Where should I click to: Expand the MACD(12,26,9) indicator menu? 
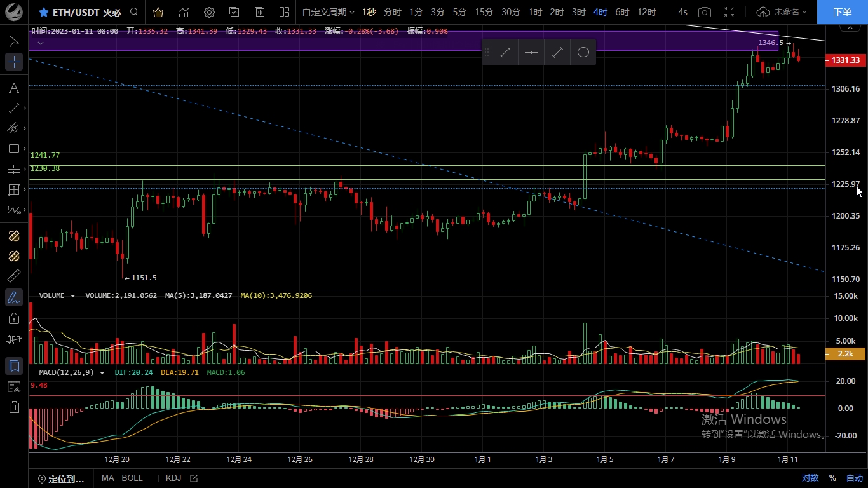[x=102, y=373]
